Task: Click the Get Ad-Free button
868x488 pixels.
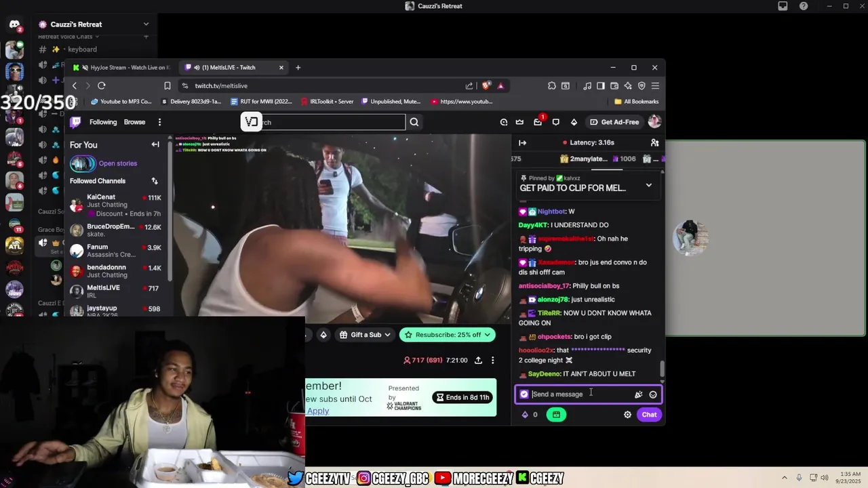Action: click(614, 122)
